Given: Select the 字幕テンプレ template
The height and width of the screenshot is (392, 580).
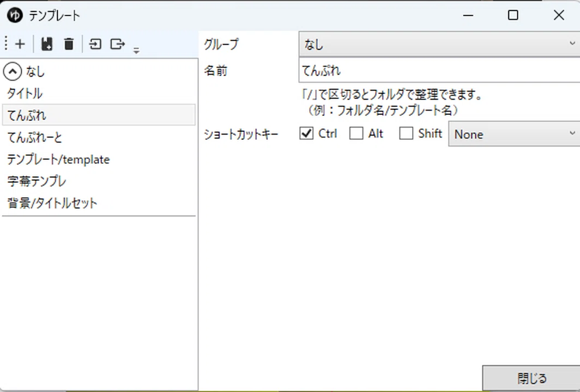Looking at the screenshot, I should [99, 181].
